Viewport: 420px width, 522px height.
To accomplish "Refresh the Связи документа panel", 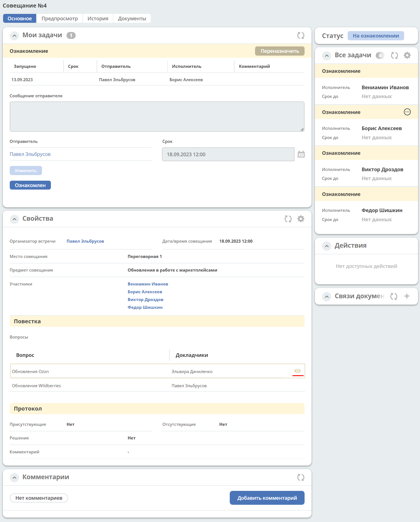I will click(x=394, y=296).
